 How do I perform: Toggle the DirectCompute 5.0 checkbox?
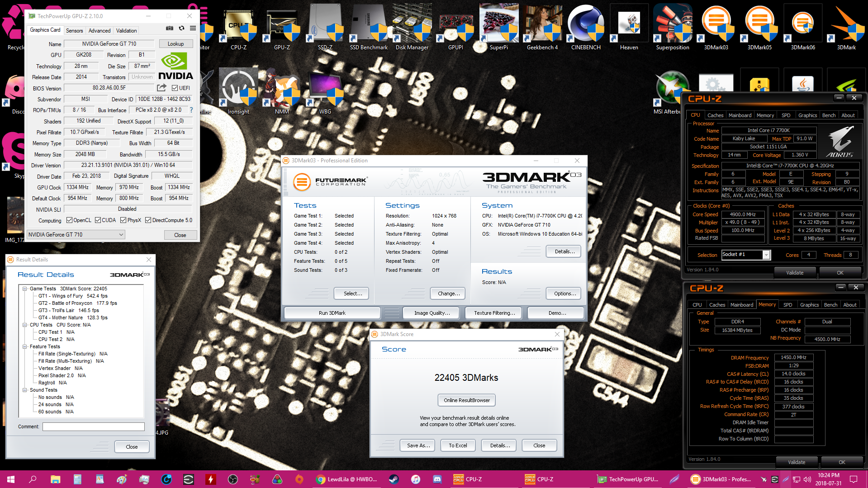pos(148,220)
